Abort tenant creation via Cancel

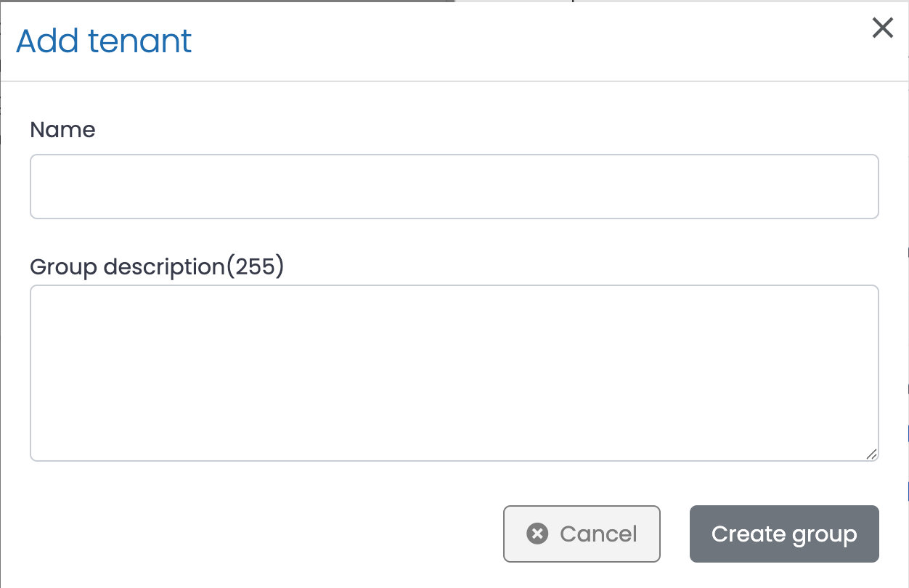[x=582, y=534]
